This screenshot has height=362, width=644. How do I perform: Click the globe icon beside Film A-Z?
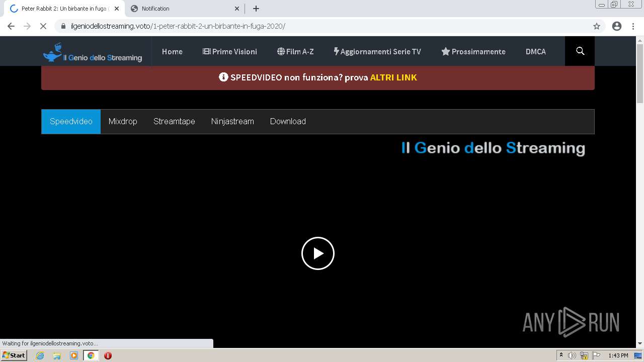coord(281,51)
